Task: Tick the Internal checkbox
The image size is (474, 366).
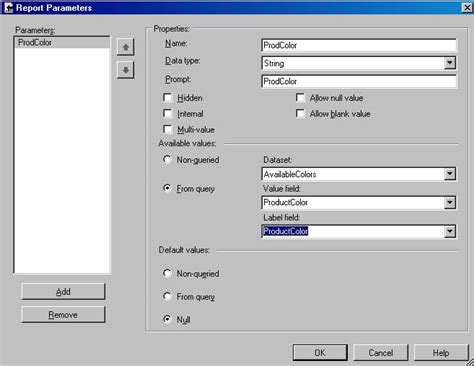Action: point(168,113)
